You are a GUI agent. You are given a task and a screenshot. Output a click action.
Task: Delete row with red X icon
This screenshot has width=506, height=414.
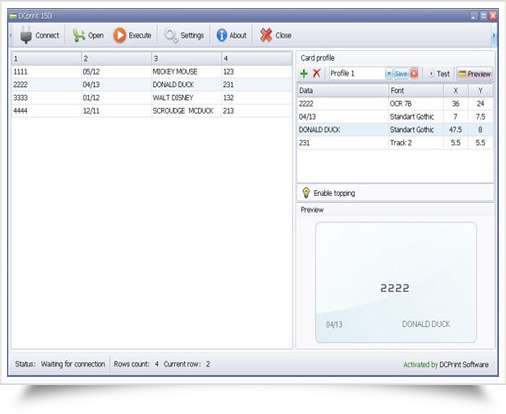317,74
